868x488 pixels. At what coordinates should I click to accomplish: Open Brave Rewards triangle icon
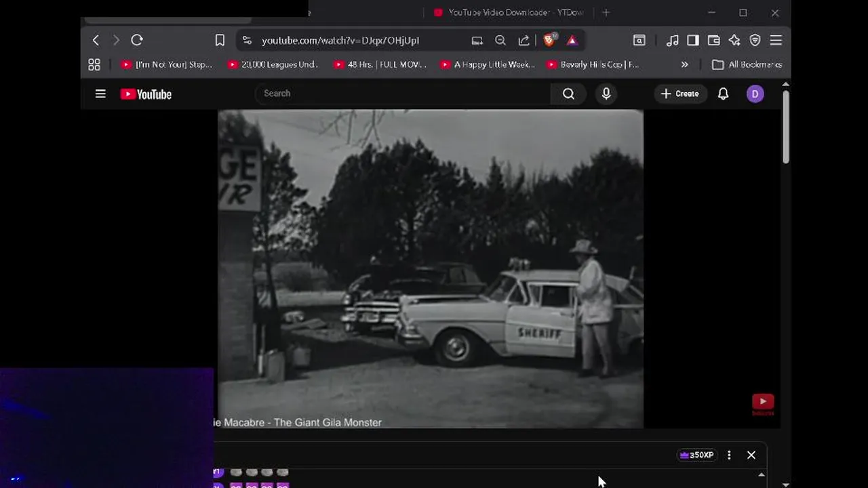[x=572, y=41]
